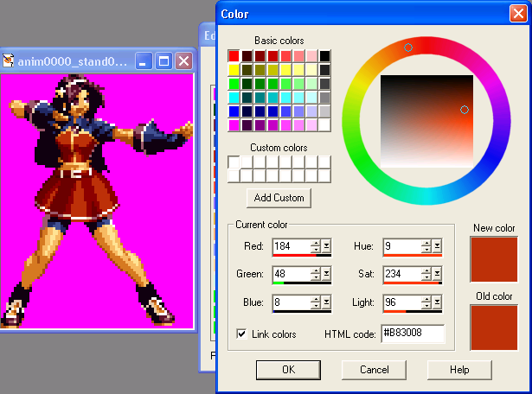This screenshot has width=532, height=394.
Task: Maximize the anim0000_stand0 window
Action: pos(163,61)
